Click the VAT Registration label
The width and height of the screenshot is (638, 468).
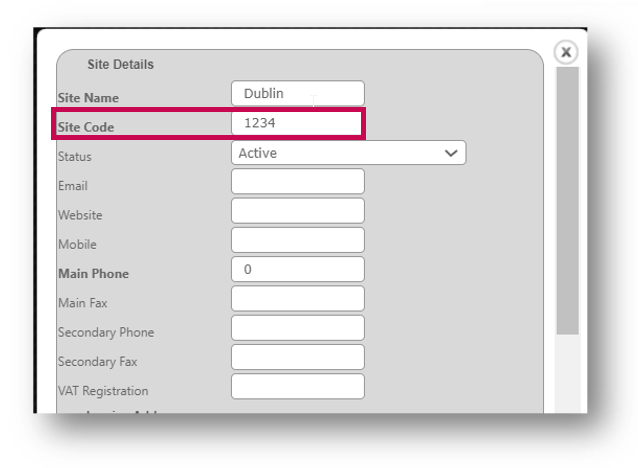click(103, 391)
